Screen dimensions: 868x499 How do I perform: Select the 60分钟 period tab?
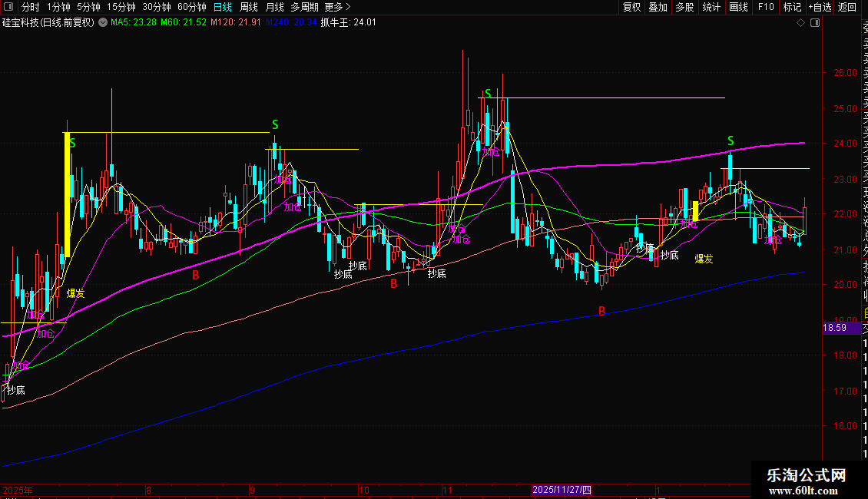pos(192,7)
